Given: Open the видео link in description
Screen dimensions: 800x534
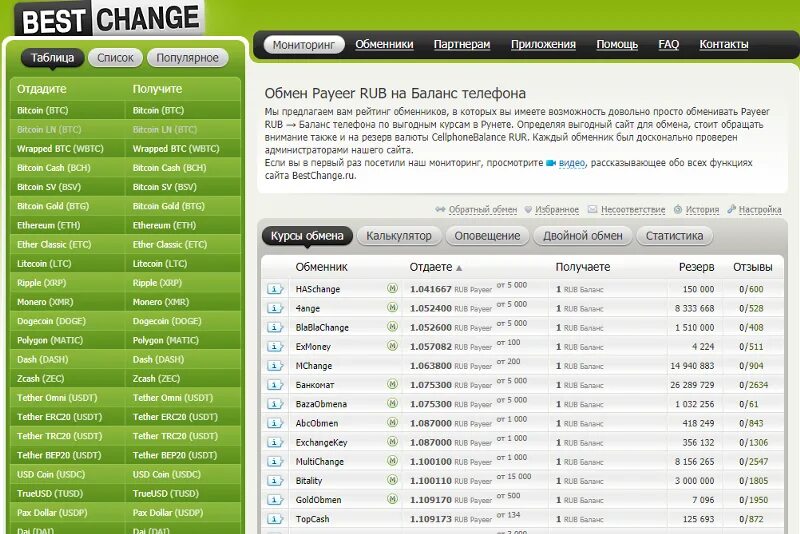Looking at the screenshot, I should pos(572,163).
